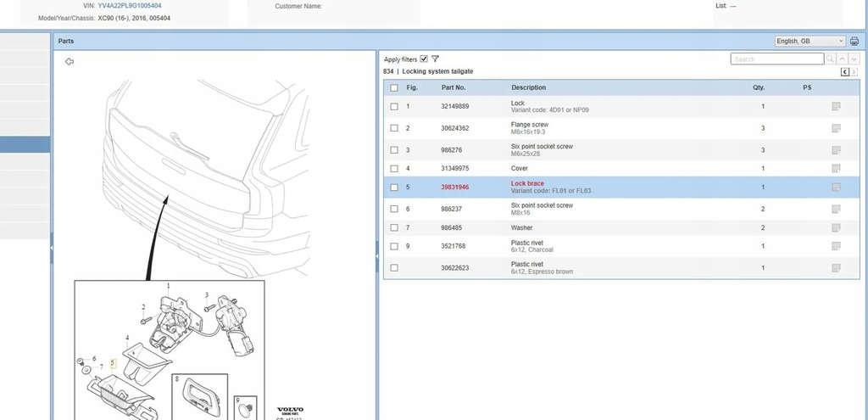868x420 pixels.
Task: Click callout 3 screw in diagram
Action: point(207,295)
